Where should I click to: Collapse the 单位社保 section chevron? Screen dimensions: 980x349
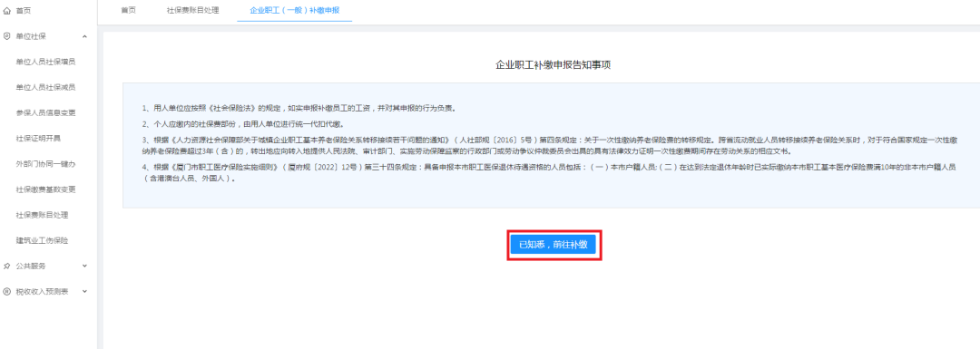pos(85,36)
